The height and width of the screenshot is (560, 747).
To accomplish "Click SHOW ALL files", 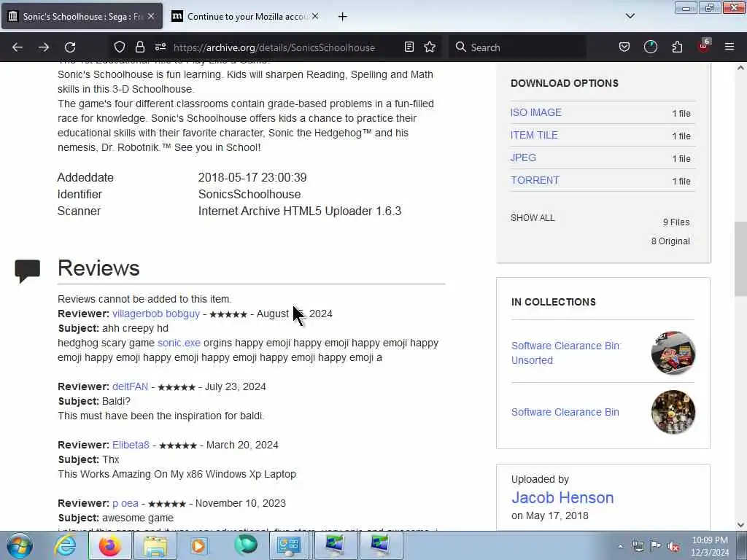I will (x=533, y=218).
